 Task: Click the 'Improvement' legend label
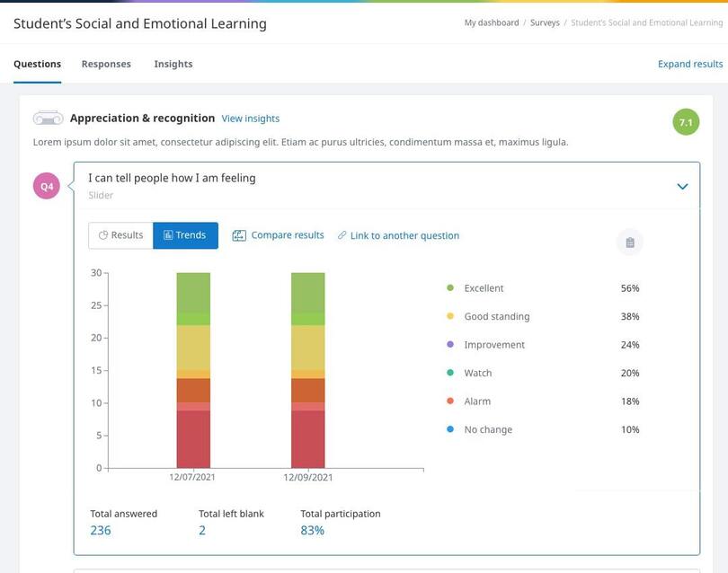(494, 345)
